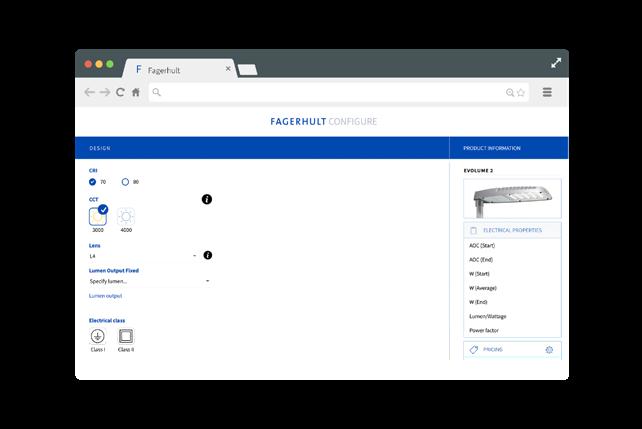Viewport: 642px width, 429px height.
Task: Open the browser home icon
Action: (x=136, y=92)
